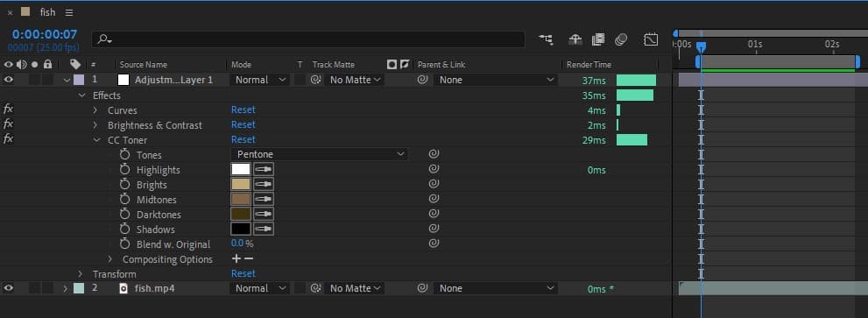Screen dimensions: 868x318
Task: Reset the Transform properties
Action: coord(243,273)
